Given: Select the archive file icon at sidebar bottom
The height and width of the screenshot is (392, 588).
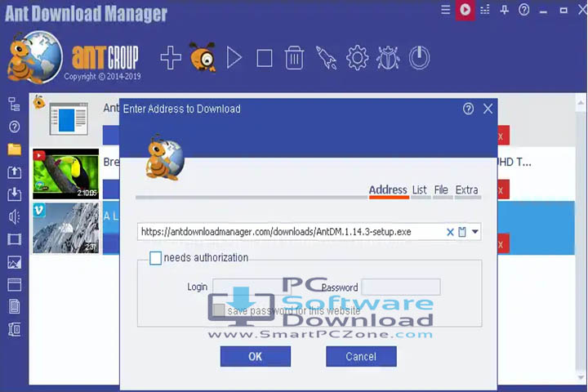Looking at the screenshot, I should point(14,329).
